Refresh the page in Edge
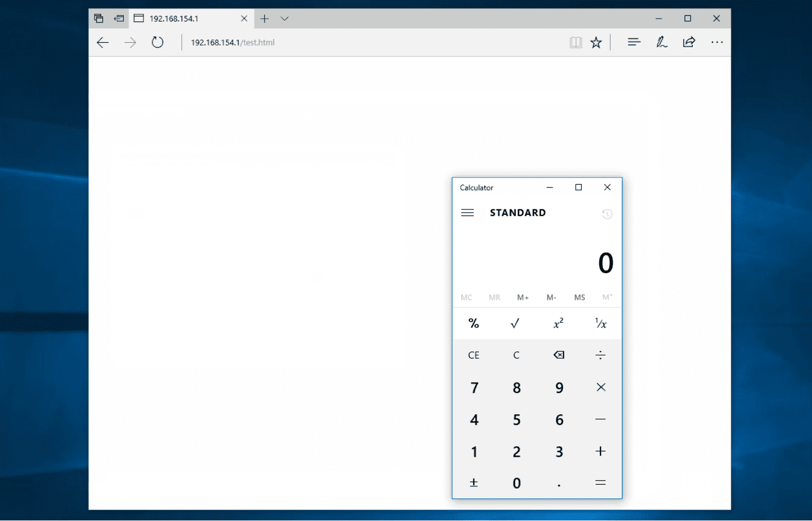This screenshot has height=521, width=812. pos(158,42)
